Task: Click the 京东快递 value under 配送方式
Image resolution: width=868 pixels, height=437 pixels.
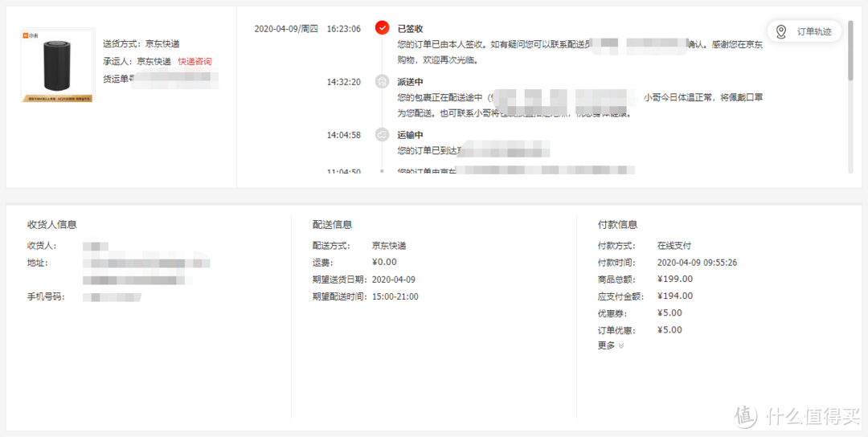Action: pyautogui.click(x=389, y=246)
